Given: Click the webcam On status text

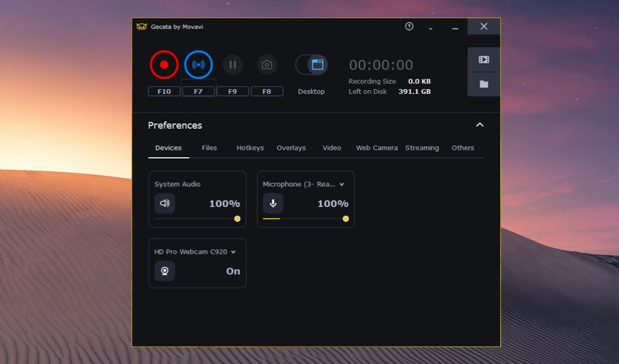Looking at the screenshot, I should point(233,271).
